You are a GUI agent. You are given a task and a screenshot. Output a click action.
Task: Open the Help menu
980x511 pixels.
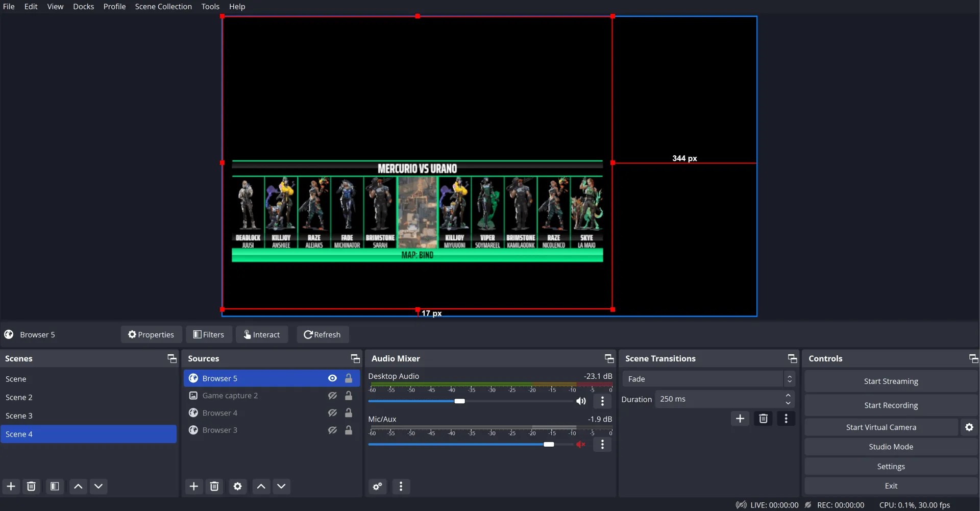point(237,7)
